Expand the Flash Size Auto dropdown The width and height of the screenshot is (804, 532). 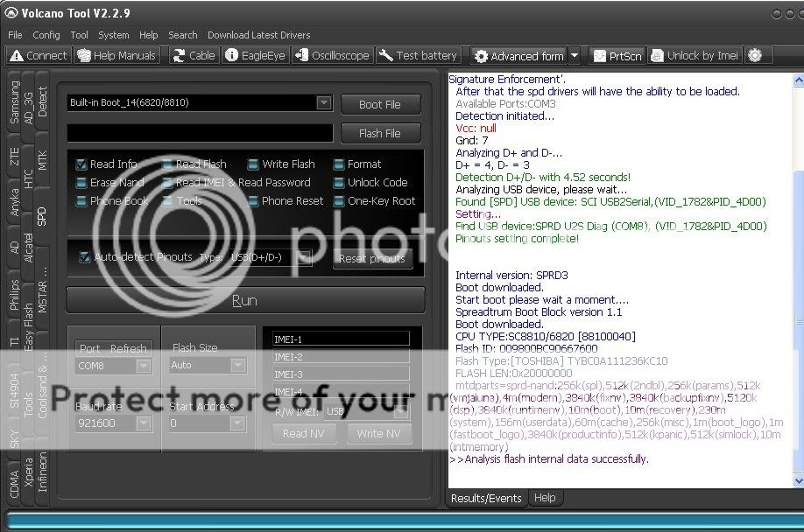click(237, 365)
